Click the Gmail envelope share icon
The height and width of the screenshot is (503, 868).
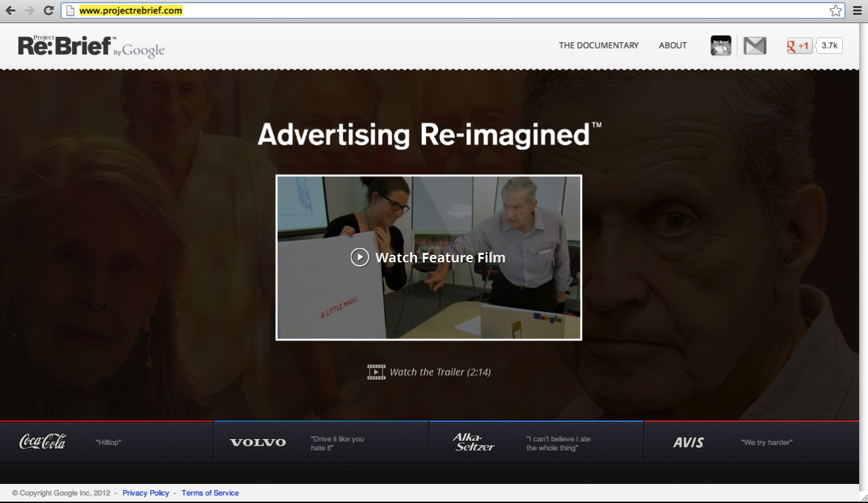pyautogui.click(x=755, y=46)
